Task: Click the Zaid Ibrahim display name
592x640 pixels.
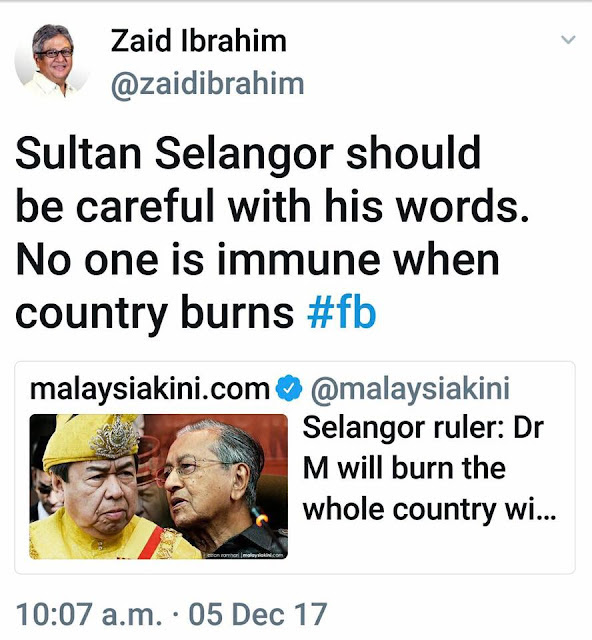Action: click(x=198, y=41)
